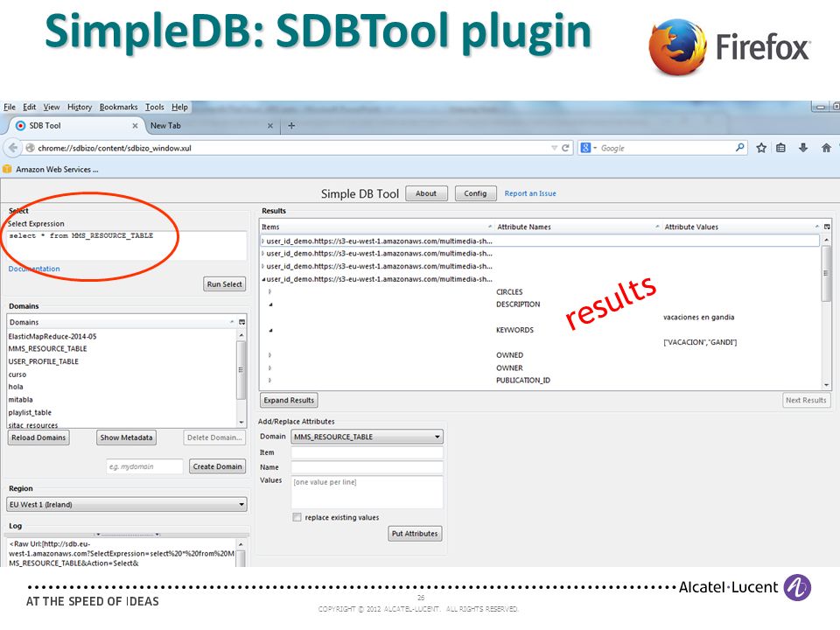Click the Next Results button
This screenshot has width=840, height=630.
pos(806,400)
